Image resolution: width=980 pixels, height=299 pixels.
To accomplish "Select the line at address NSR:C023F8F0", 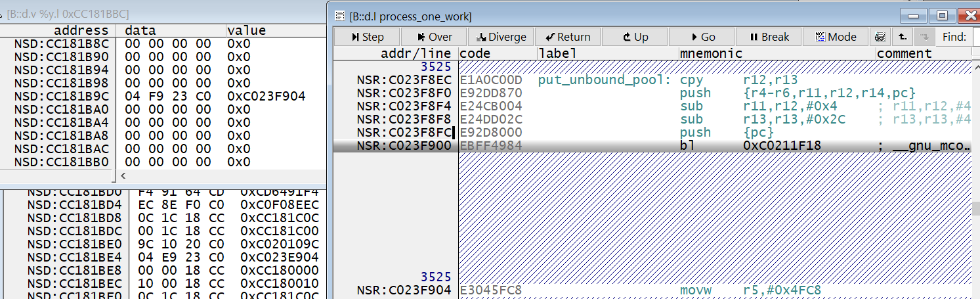I will tap(652, 93).
